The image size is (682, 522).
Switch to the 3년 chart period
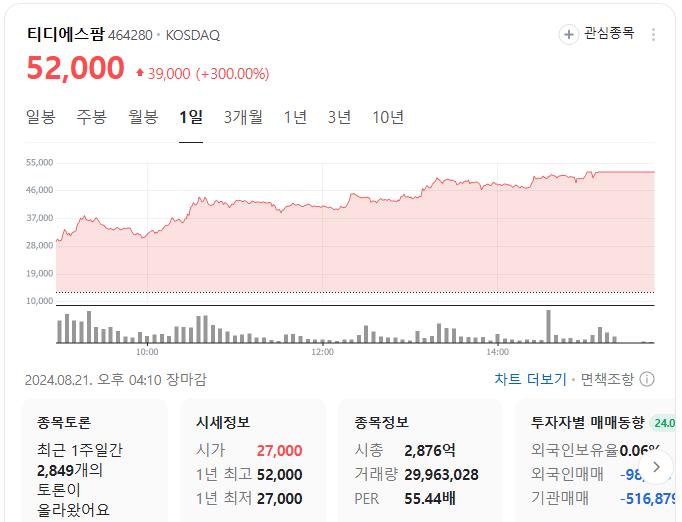(x=339, y=117)
